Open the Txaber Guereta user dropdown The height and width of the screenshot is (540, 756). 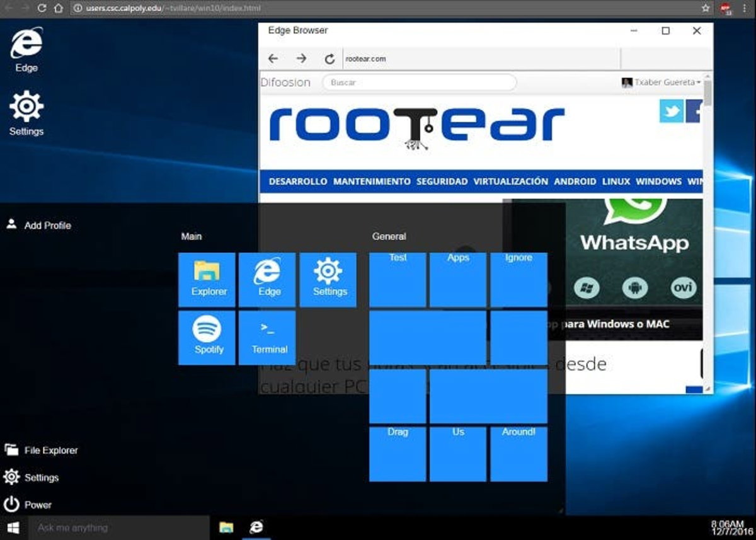click(661, 82)
